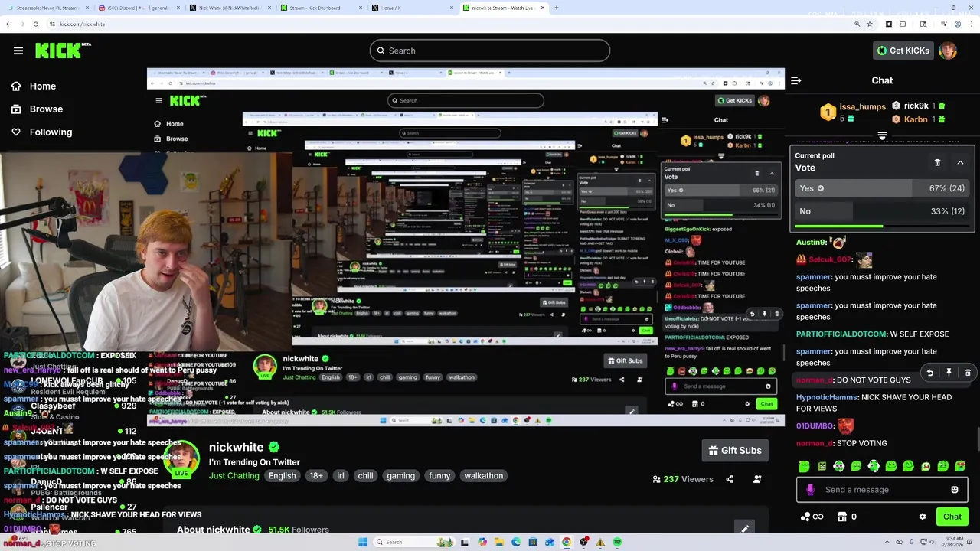Insert the first green quick emote

click(804, 466)
